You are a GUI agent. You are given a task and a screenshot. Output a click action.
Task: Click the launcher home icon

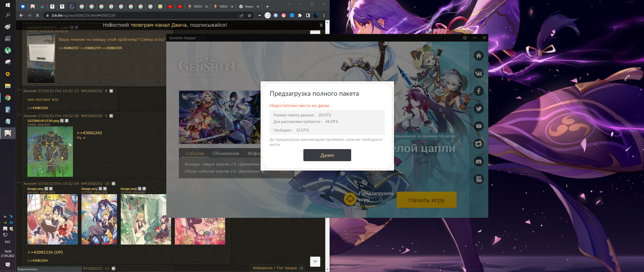478,56
